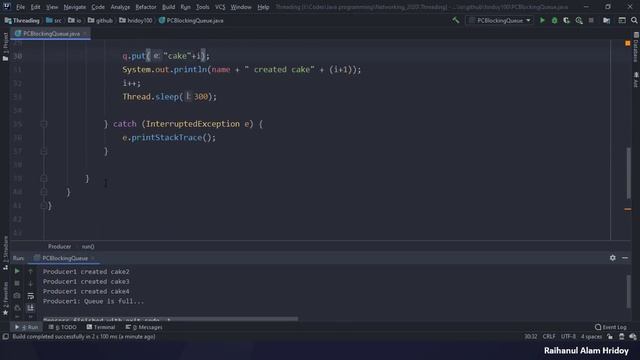
Task: Open the Structure sidebar tab
Action: (5, 253)
